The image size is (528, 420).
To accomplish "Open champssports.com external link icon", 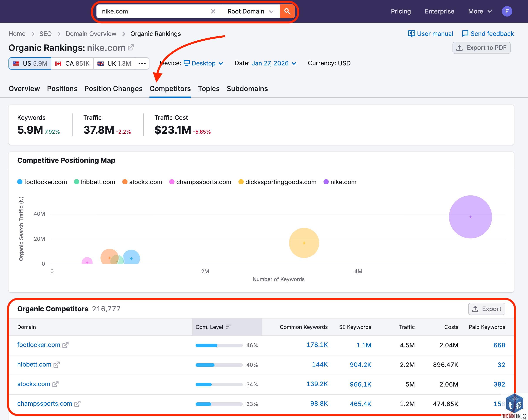I will pos(77,404).
